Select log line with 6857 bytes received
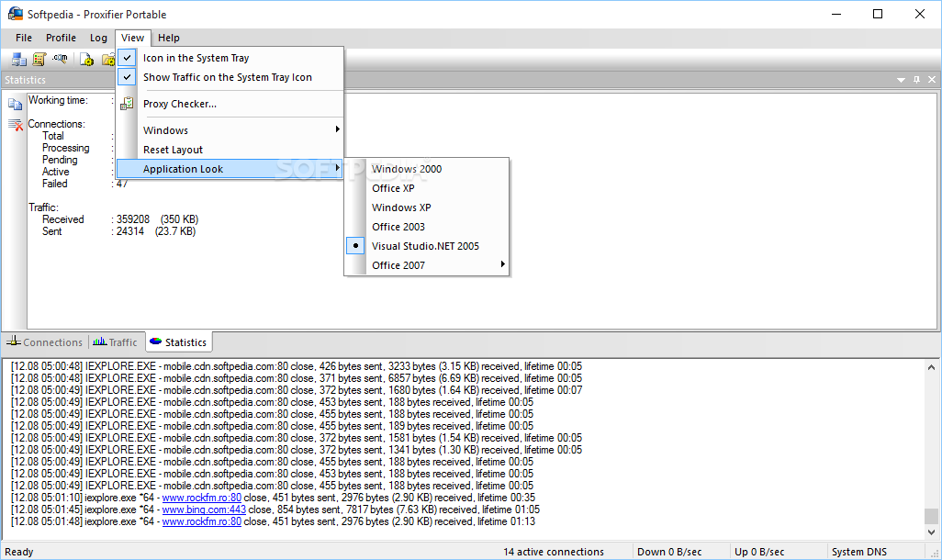This screenshot has width=942, height=560. tap(297, 378)
